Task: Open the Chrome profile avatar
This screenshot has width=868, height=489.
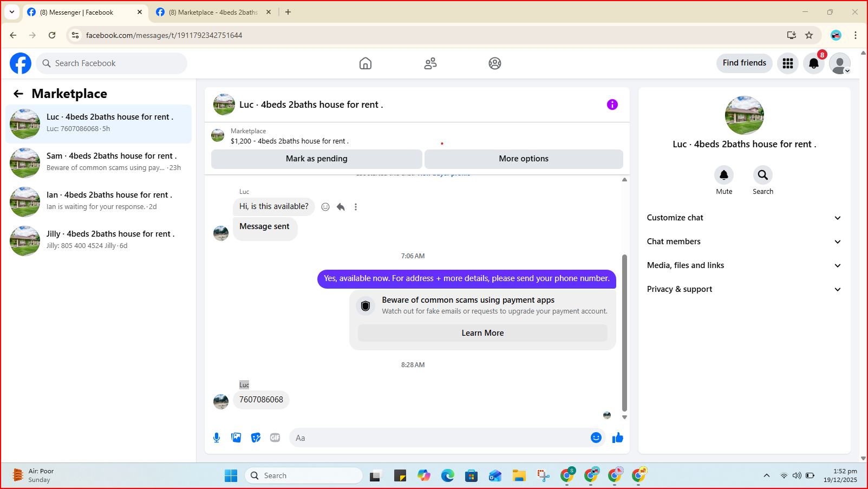Action: (836, 35)
